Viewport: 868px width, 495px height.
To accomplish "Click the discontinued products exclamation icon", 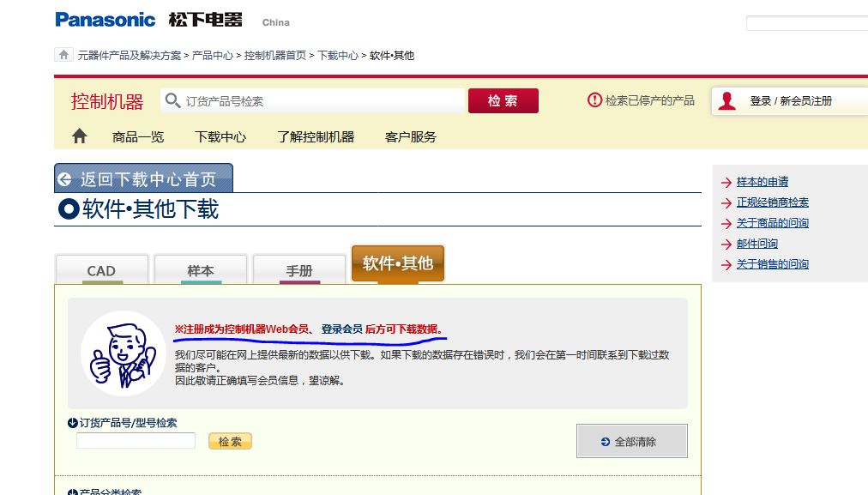I will point(594,100).
